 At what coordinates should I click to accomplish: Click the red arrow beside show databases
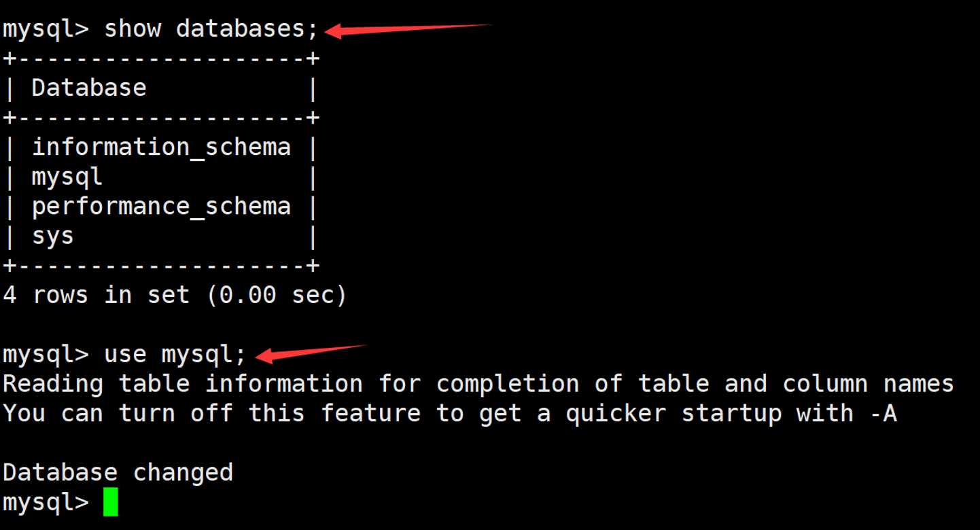pos(408,30)
